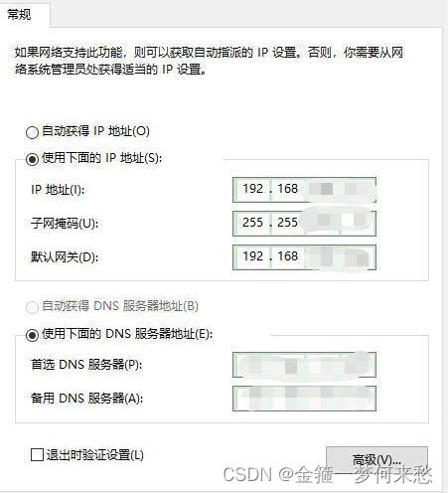Click last blurred octet of IP 地址 field

(358, 190)
